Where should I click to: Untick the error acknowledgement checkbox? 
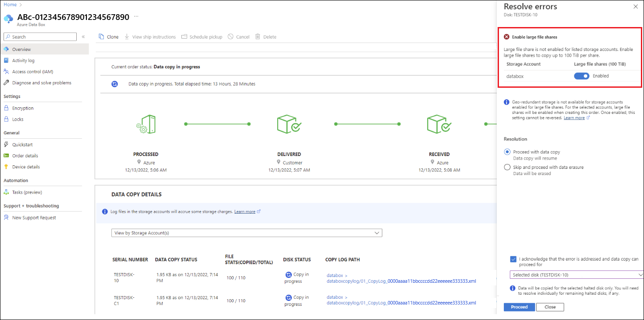(x=513, y=259)
